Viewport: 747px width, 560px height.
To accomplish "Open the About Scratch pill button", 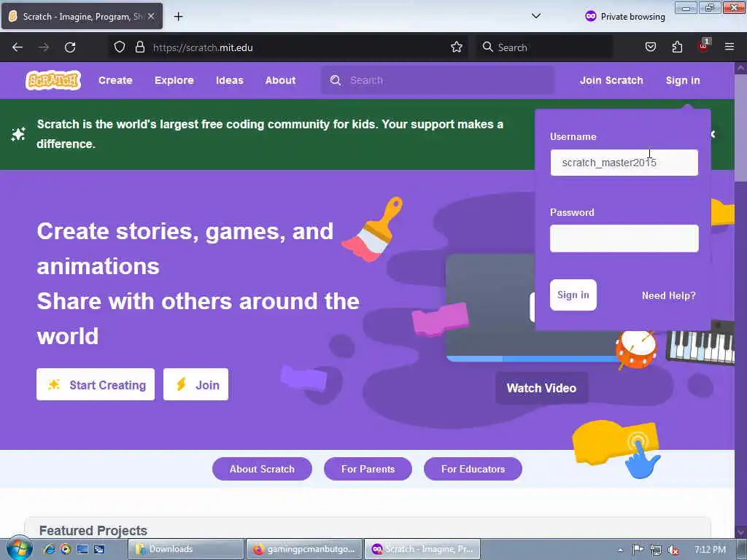I will click(x=262, y=469).
